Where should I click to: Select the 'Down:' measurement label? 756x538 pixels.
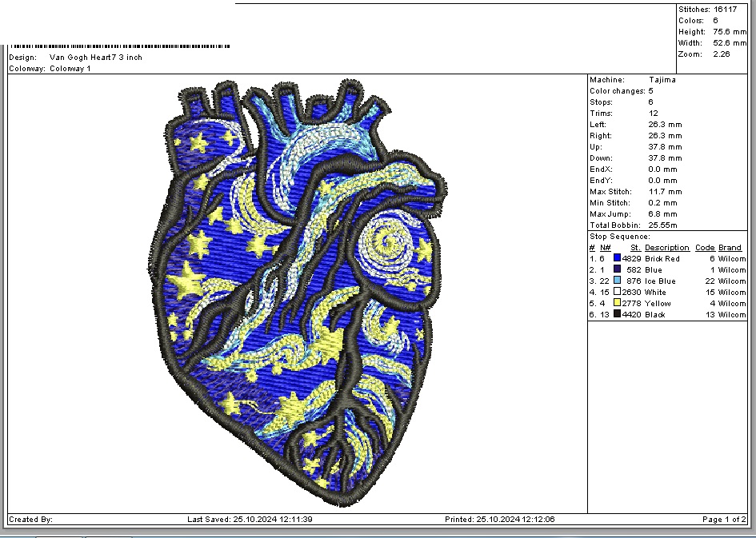601,158
